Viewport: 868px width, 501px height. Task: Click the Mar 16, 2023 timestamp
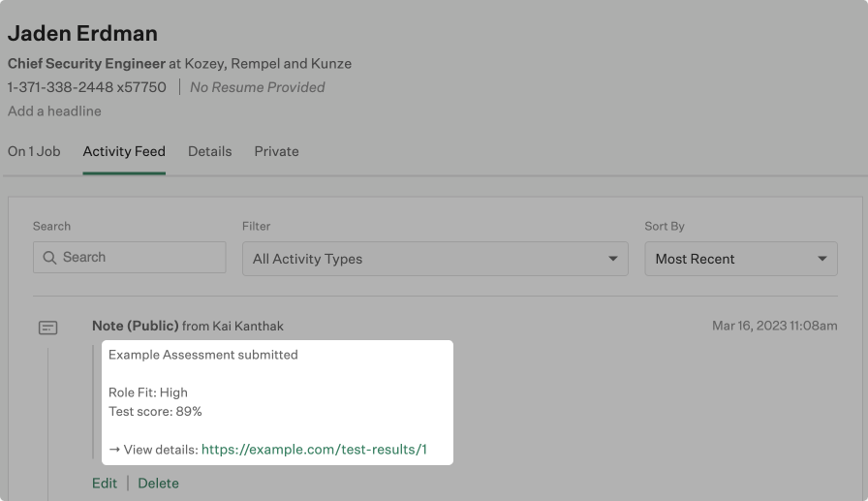click(x=774, y=326)
